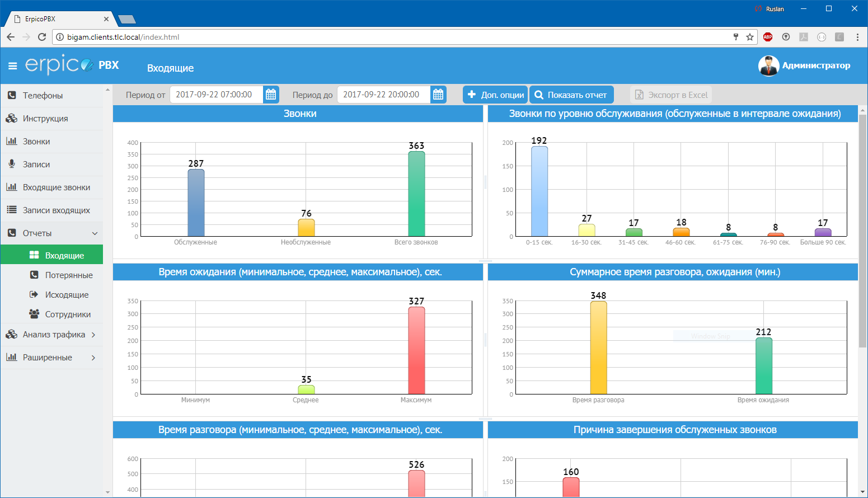
Task: Click the erpico PBX logo
Action: pos(72,64)
